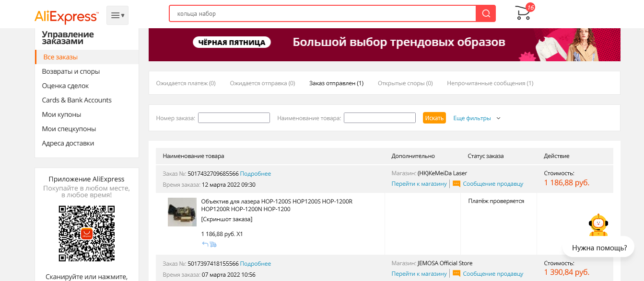Focus the search field containing 'кольца набор'
The height and width of the screenshot is (281, 644).
322,13
